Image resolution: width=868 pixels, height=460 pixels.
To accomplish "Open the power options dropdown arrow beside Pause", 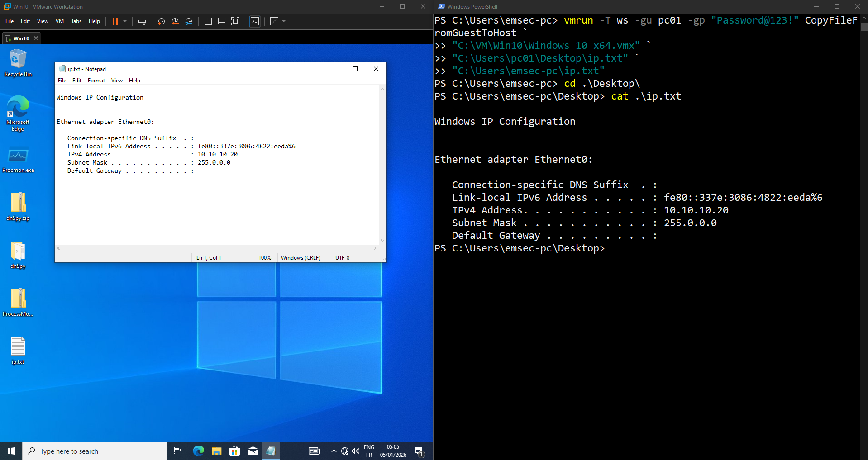I will click(125, 21).
